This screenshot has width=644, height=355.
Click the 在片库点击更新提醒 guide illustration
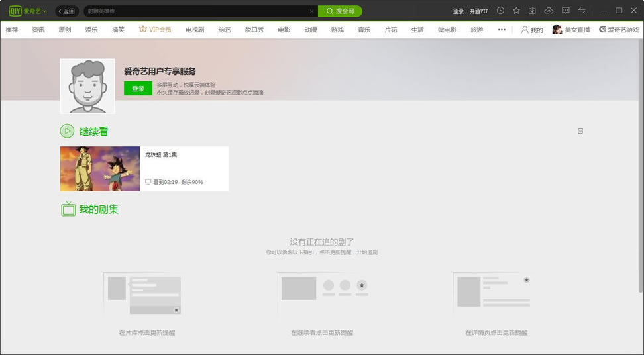click(142, 294)
